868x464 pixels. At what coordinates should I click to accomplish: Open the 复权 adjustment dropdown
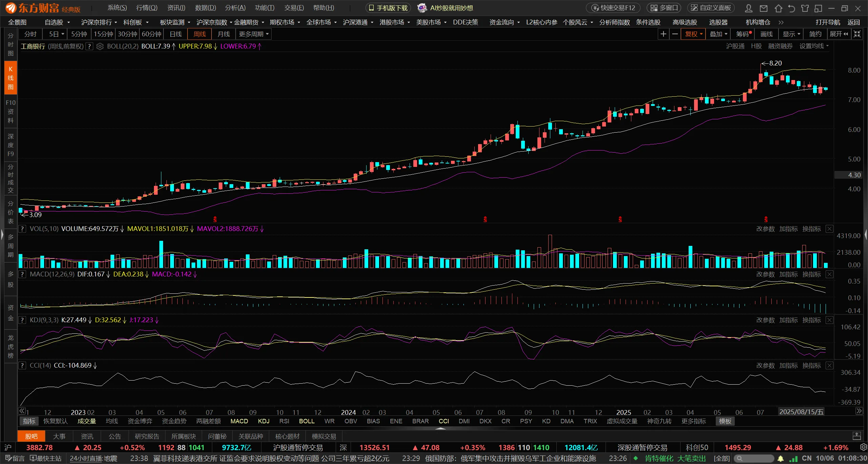(x=693, y=34)
